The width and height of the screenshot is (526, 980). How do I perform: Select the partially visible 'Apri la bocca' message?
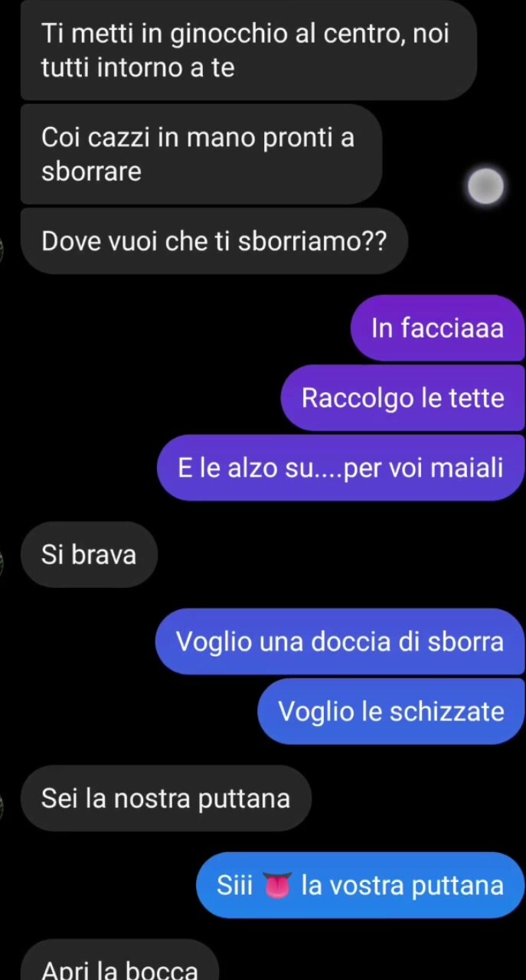[x=119, y=960]
